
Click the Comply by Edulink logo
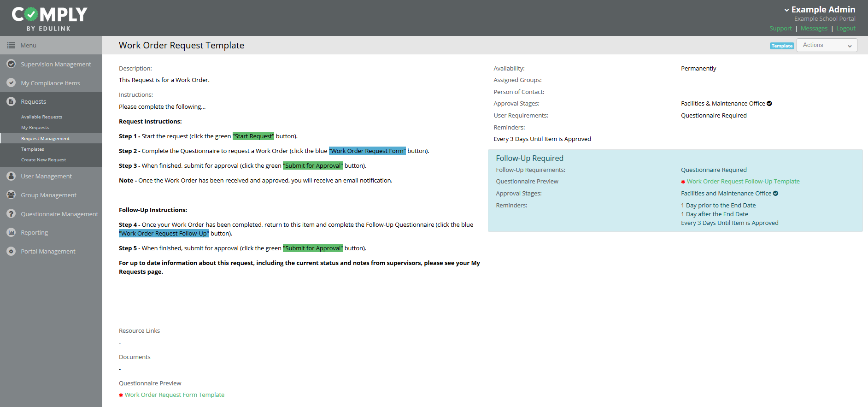click(49, 19)
